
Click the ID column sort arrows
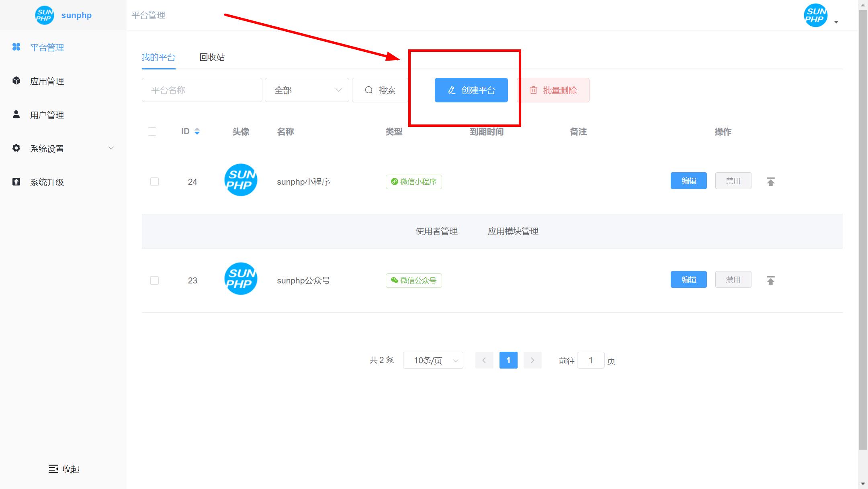pos(197,131)
